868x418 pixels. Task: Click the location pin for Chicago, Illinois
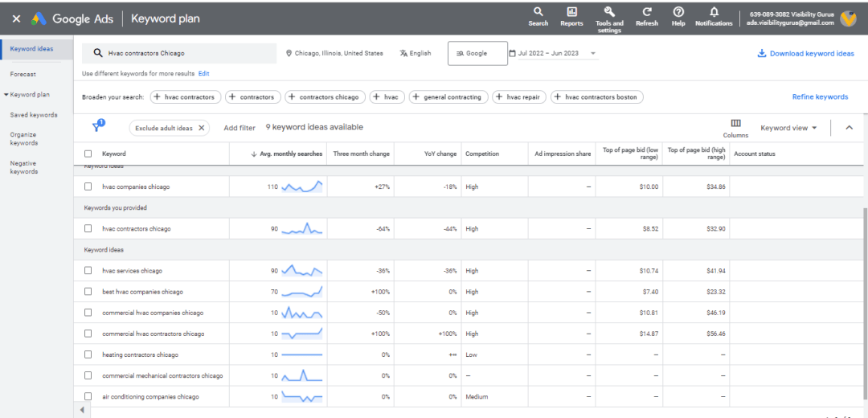click(x=289, y=54)
